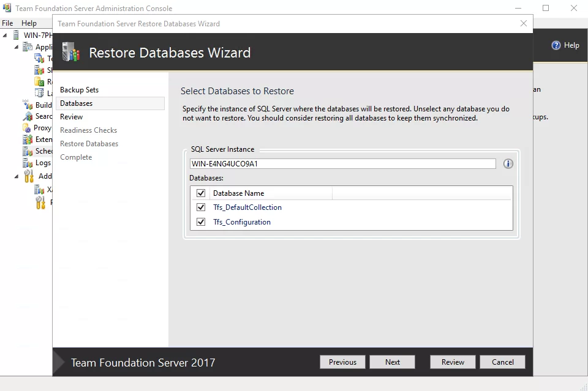Open the File menu
Screen dimensions: 588x391
[7, 23]
